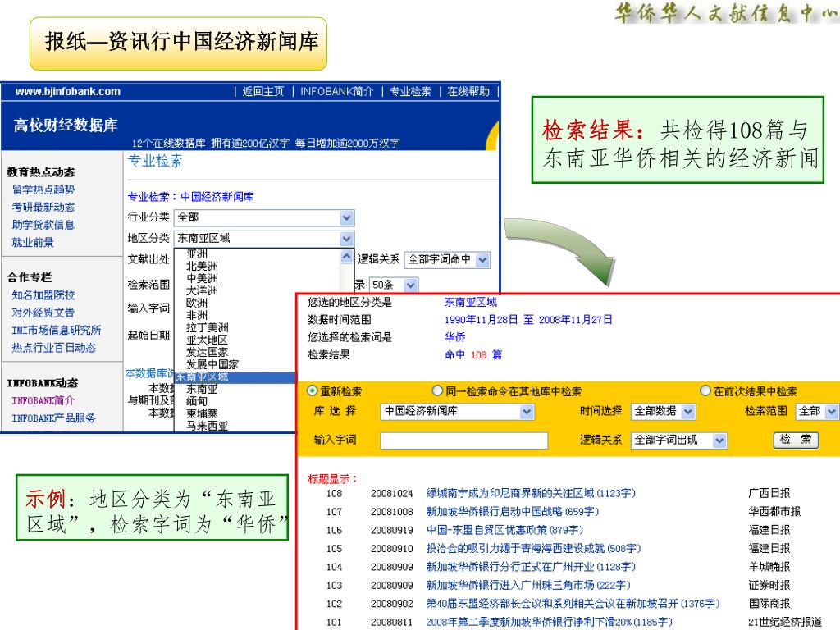Open INFOBANK简介 in the top navigation bar

(336, 92)
